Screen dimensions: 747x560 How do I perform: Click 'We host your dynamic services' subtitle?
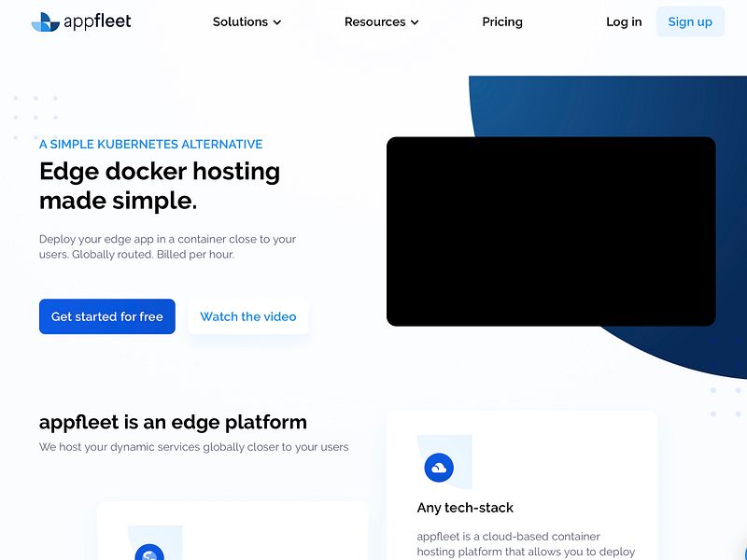click(193, 447)
